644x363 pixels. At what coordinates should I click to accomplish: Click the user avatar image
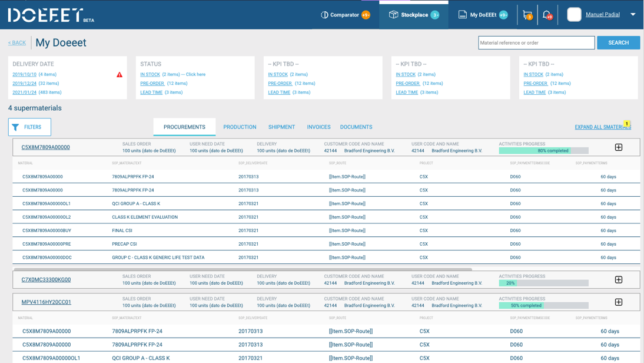574,15
